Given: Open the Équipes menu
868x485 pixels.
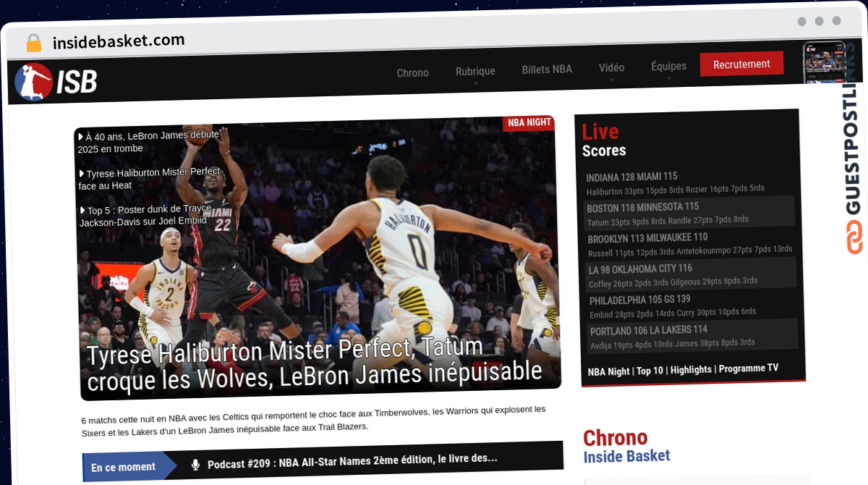Looking at the screenshot, I should click(668, 66).
